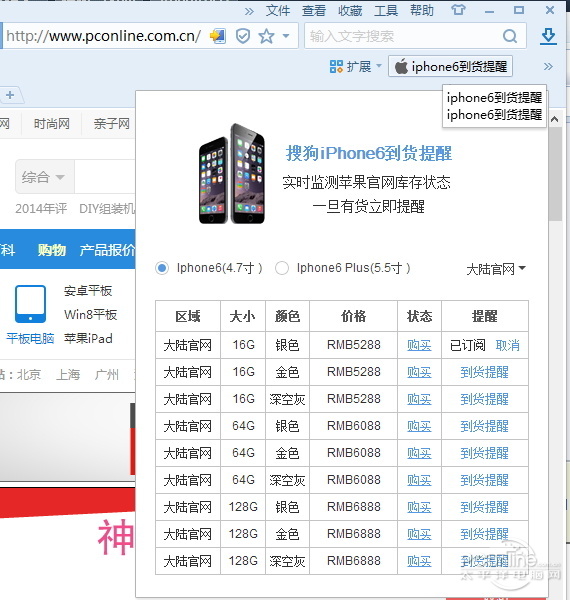
Task: Open the 大陆官网 region dropdown
Action: [496, 269]
